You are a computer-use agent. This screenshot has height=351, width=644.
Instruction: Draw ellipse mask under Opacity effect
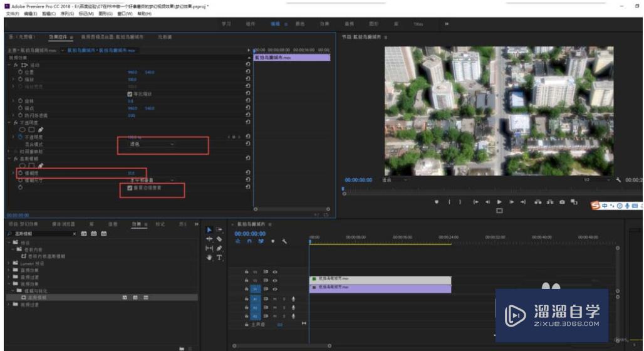point(23,130)
